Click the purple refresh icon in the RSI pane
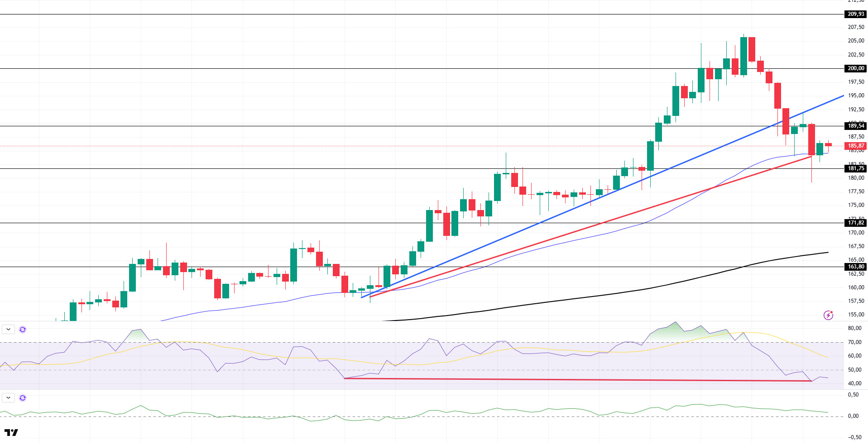The image size is (868, 445). pyautogui.click(x=23, y=329)
